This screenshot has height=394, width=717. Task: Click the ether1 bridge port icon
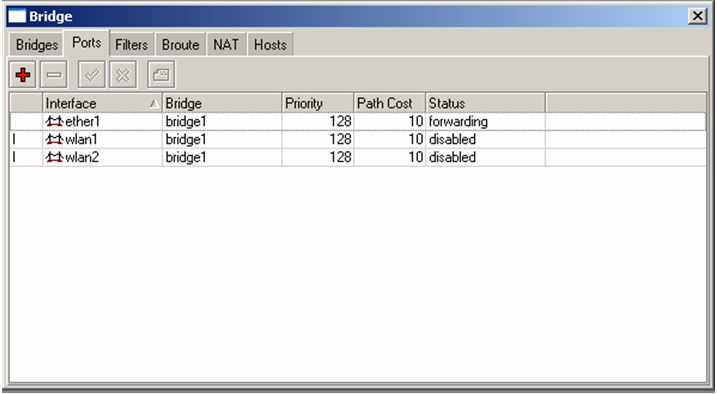54,122
